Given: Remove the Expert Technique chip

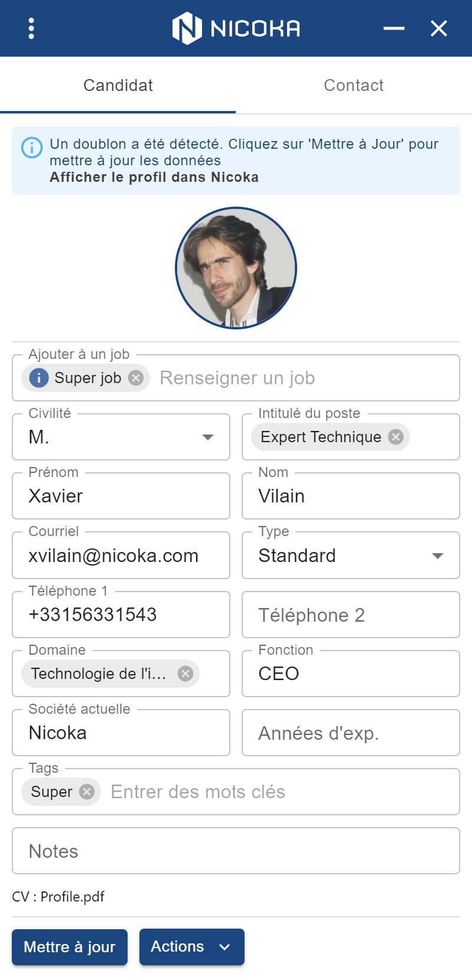Looking at the screenshot, I should click(x=396, y=437).
